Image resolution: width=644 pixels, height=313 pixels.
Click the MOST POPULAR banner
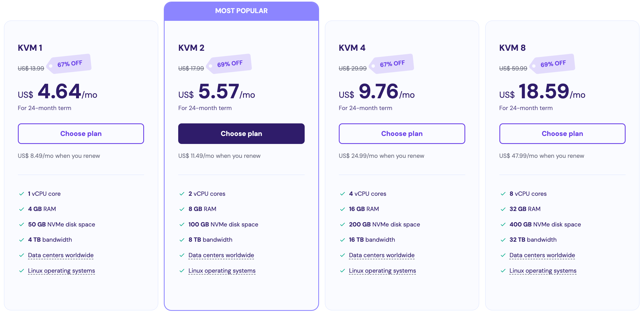(241, 11)
